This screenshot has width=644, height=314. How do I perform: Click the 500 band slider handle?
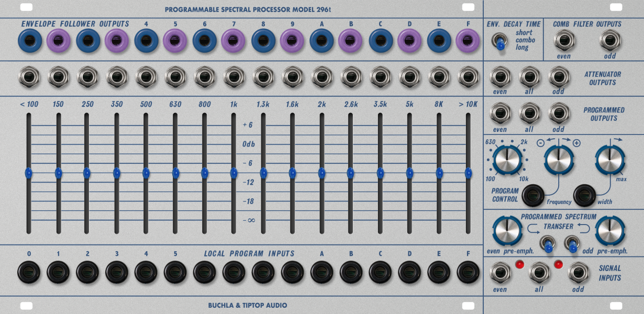[x=146, y=173]
